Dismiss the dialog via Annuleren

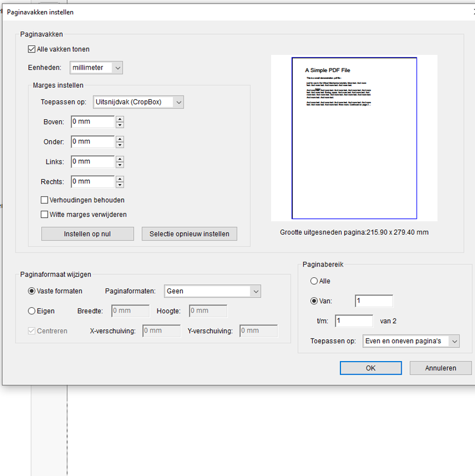click(x=440, y=367)
